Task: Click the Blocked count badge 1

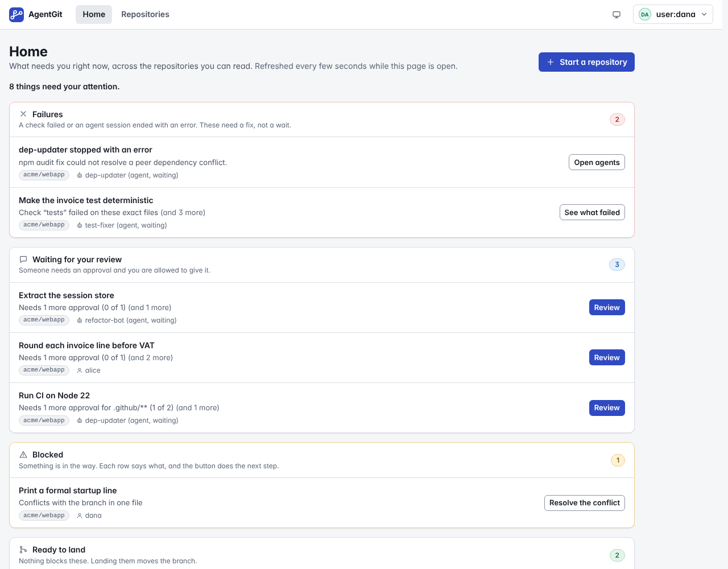Action: 618,460
